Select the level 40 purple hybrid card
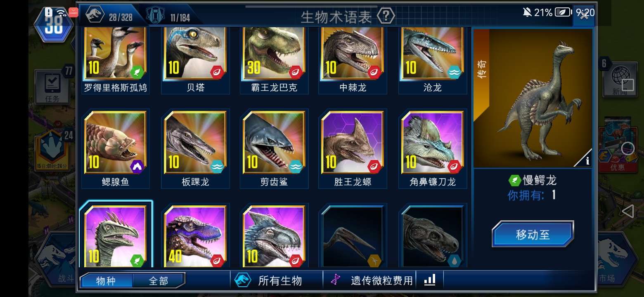The height and width of the screenshot is (297, 644). (195, 236)
